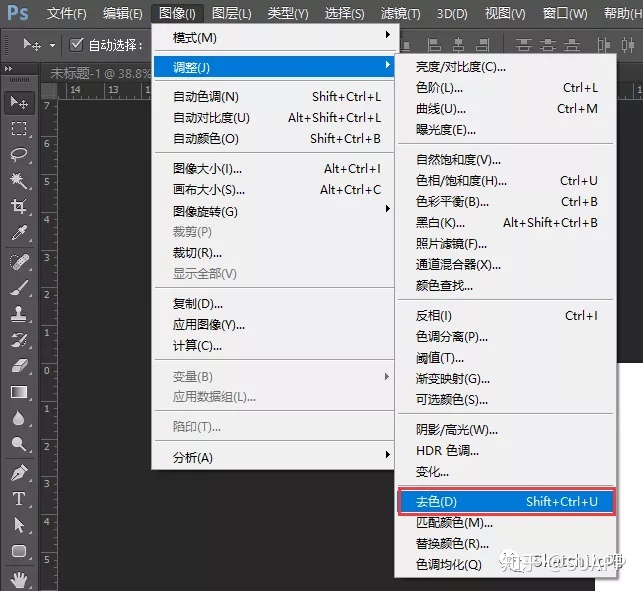
Task: Select the Eyedropper tool
Action: point(19,233)
